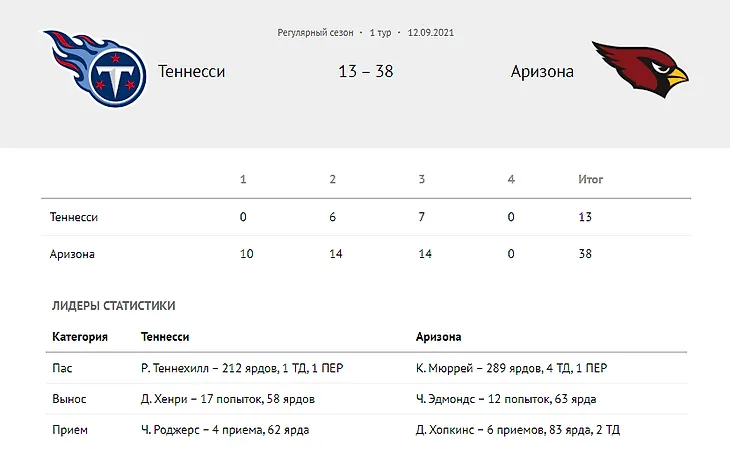Select the Аризона column in stats leaders

pos(439,337)
